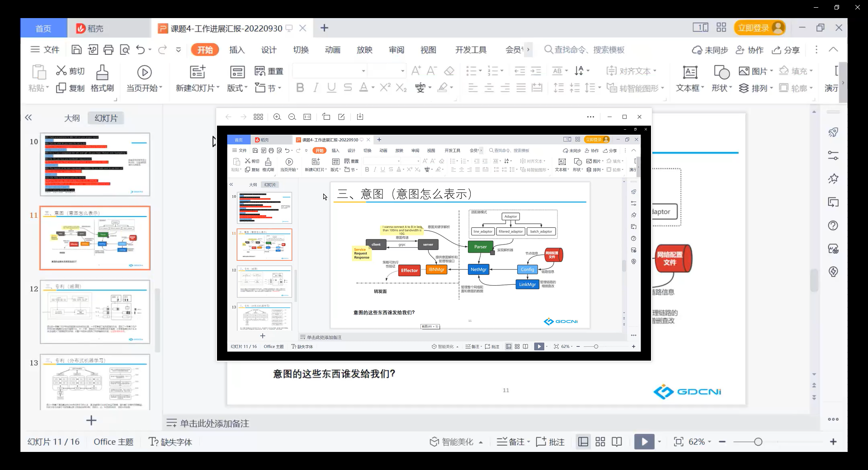Expand 备注 notes dropdown

click(x=528, y=442)
